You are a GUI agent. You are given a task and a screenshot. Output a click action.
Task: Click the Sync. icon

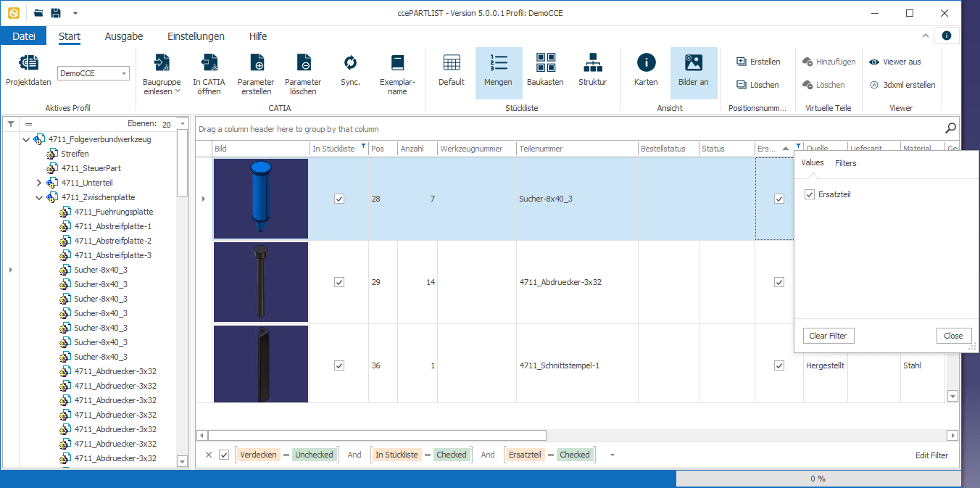[350, 64]
